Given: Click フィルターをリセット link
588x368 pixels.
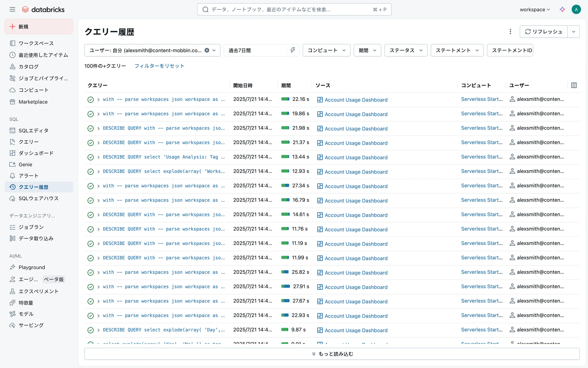Looking at the screenshot, I should click(x=159, y=66).
